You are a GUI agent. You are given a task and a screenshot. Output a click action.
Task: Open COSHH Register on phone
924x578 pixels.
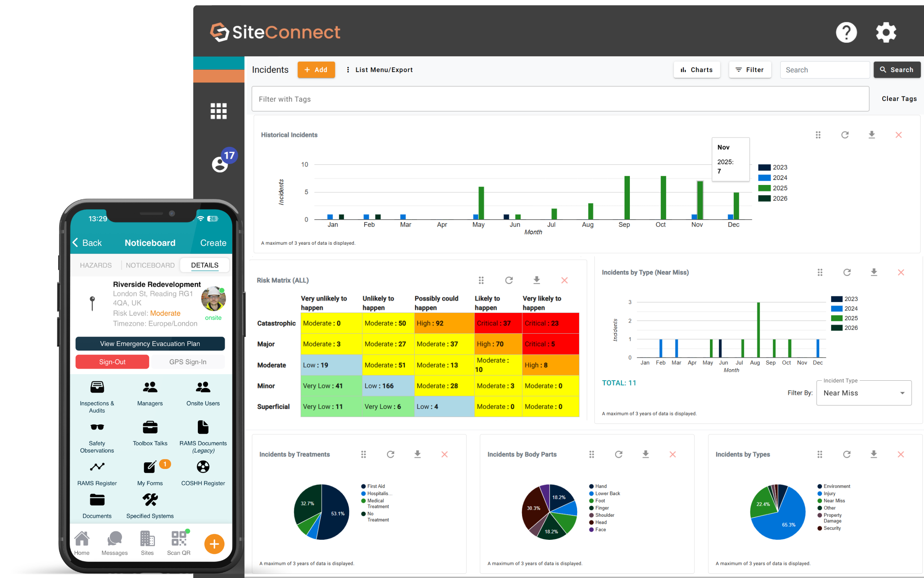click(203, 473)
